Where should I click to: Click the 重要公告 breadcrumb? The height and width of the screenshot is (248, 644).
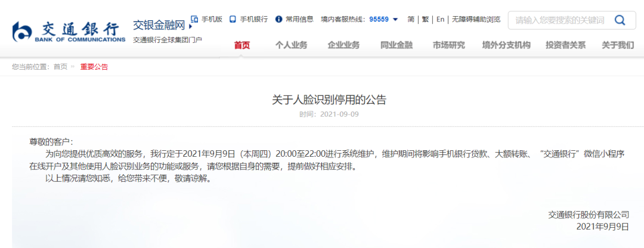coord(94,67)
